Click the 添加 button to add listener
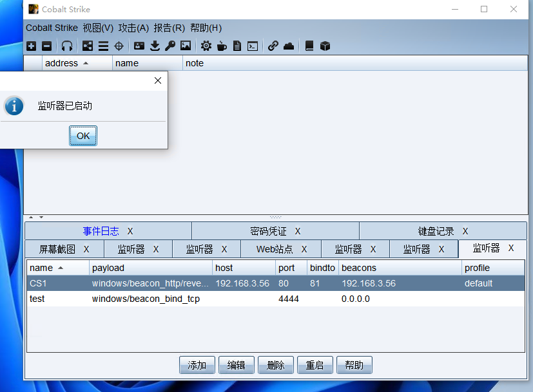Viewport: 533px width, 392px height. click(197, 365)
